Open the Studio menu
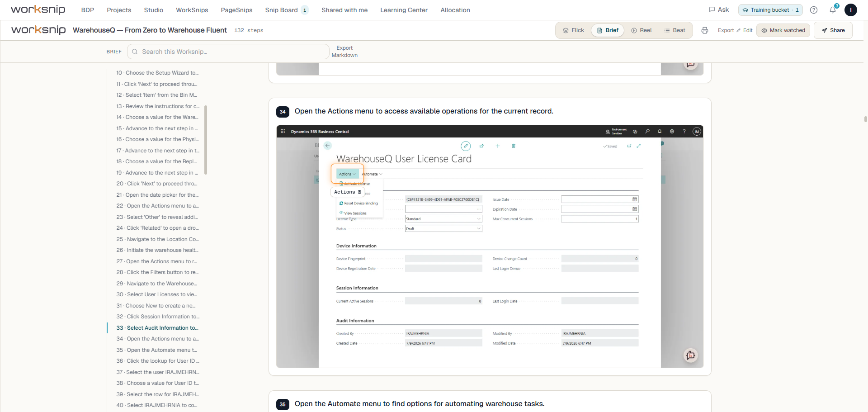Screen dimensions: 868x412 pos(154,10)
